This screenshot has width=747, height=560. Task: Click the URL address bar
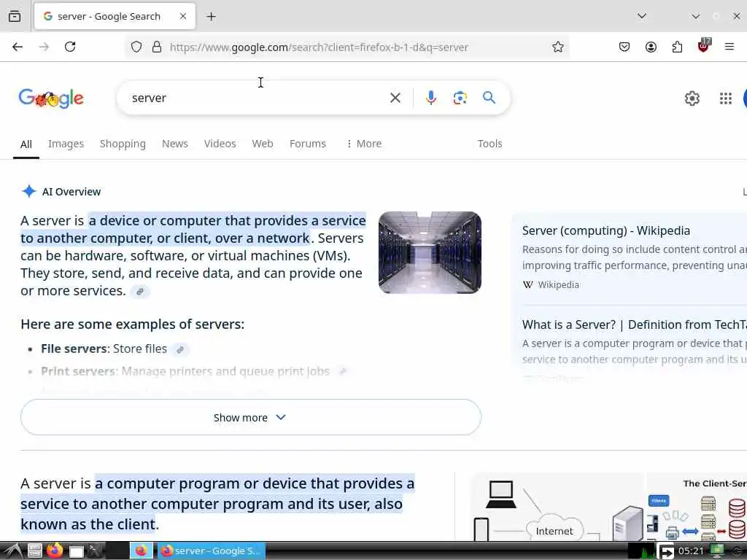(x=348, y=47)
